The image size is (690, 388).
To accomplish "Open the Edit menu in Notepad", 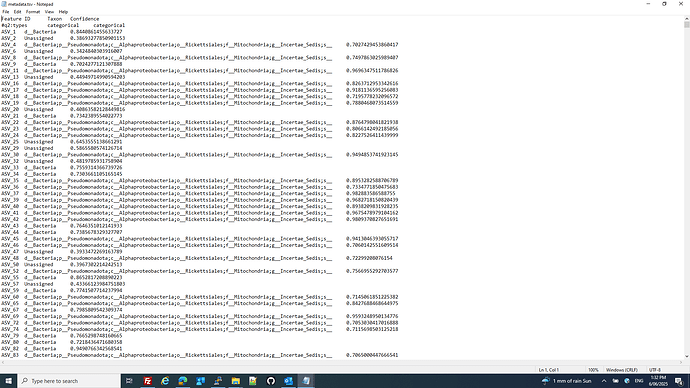I will pos(18,12).
